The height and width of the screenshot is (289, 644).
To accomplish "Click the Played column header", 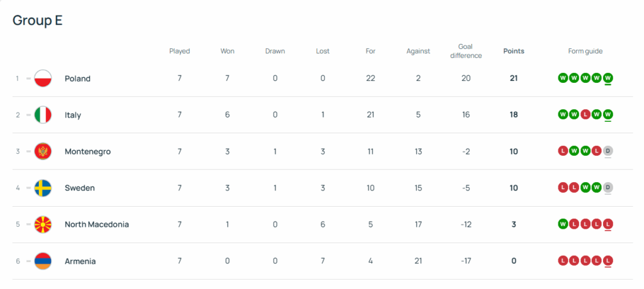I will point(179,51).
